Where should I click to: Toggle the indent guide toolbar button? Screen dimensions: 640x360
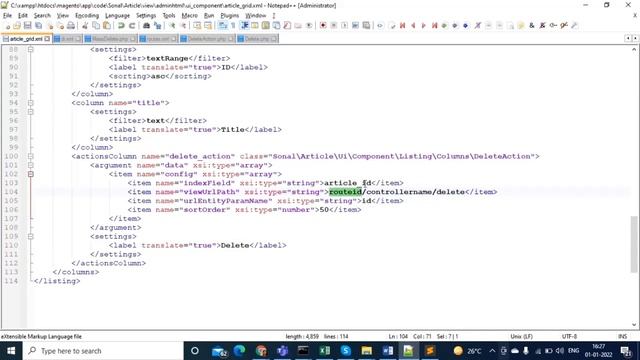tap(244, 26)
